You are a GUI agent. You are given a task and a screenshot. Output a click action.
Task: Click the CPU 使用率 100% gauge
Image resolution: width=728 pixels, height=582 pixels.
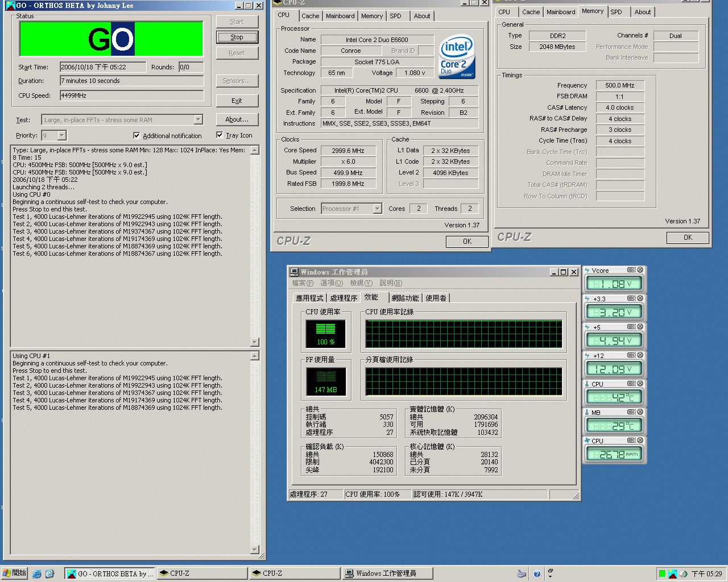coord(326,334)
